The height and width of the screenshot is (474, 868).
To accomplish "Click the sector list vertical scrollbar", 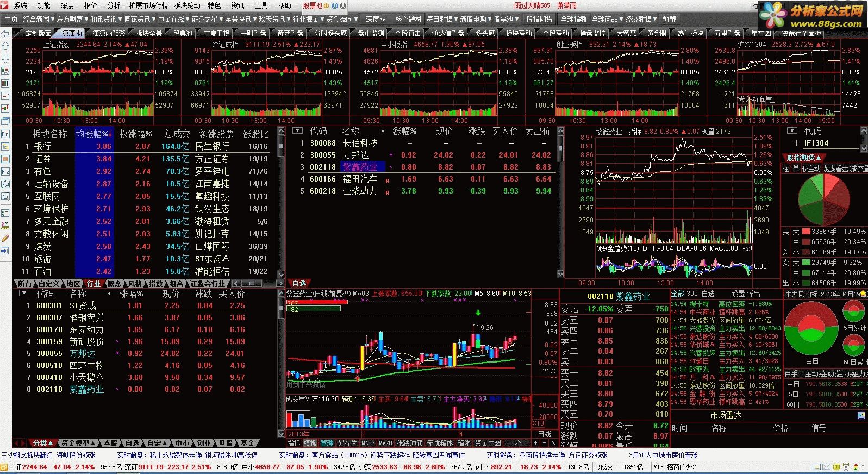I will click(281, 204).
